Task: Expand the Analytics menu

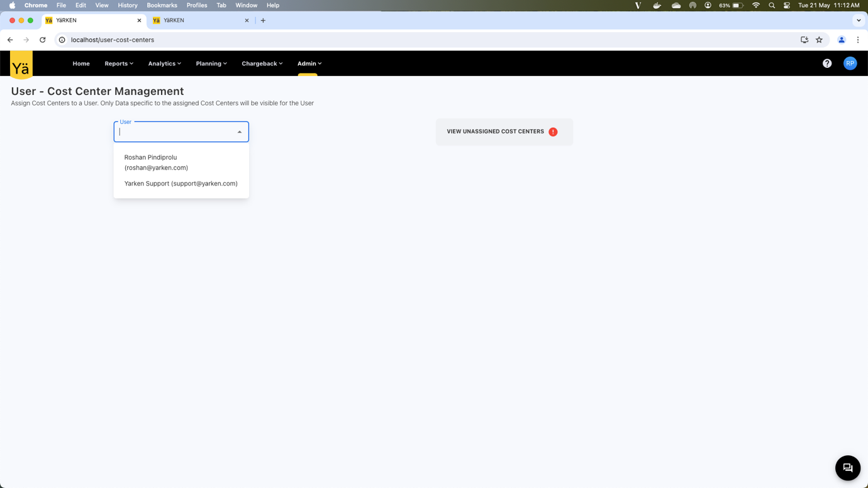Action: pos(164,64)
